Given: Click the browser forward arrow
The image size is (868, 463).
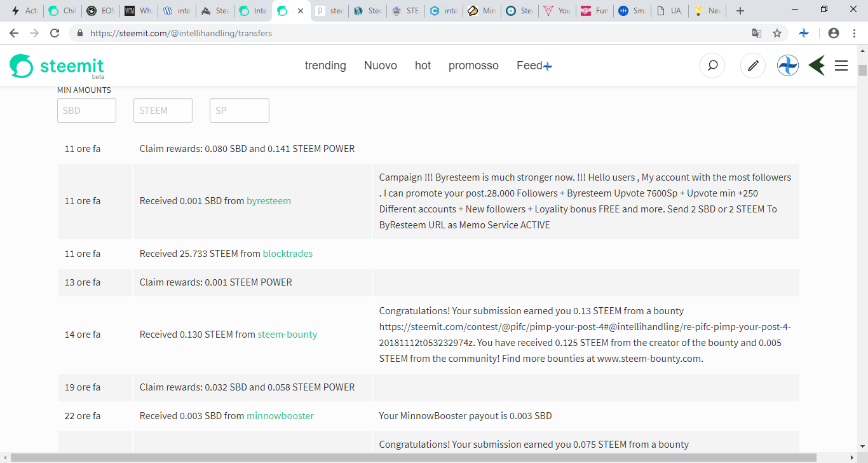Looking at the screenshot, I should coord(34,33).
